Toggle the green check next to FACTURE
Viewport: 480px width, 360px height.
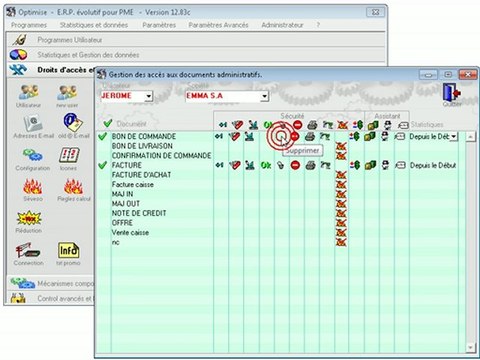click(103, 165)
